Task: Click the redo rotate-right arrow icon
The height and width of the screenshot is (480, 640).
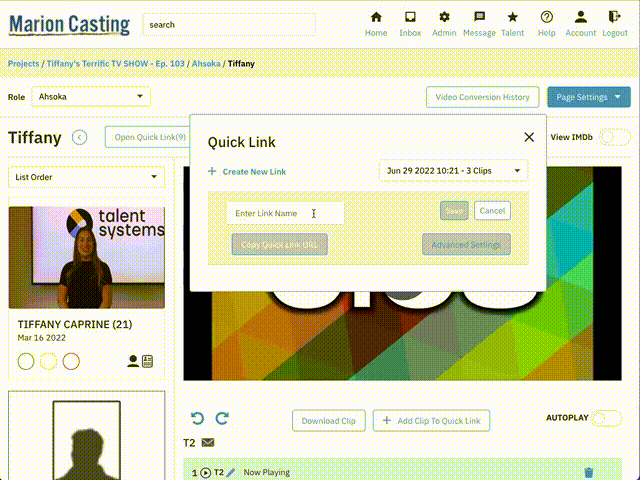Action: pyautogui.click(x=222, y=418)
